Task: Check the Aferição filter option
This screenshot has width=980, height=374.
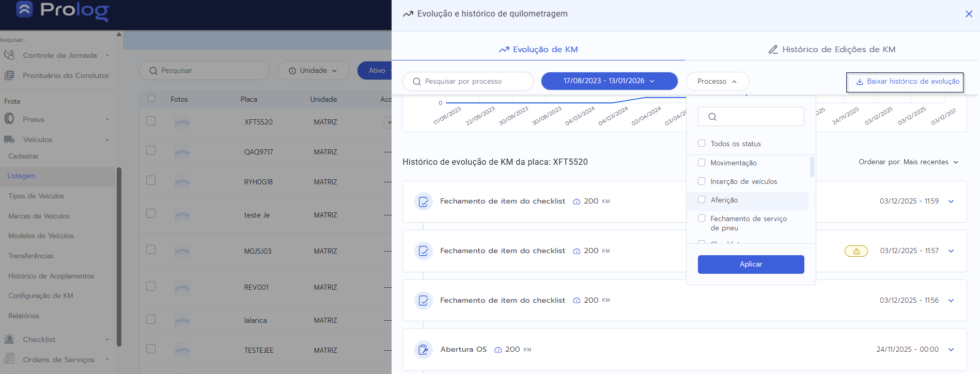Action: [702, 200]
